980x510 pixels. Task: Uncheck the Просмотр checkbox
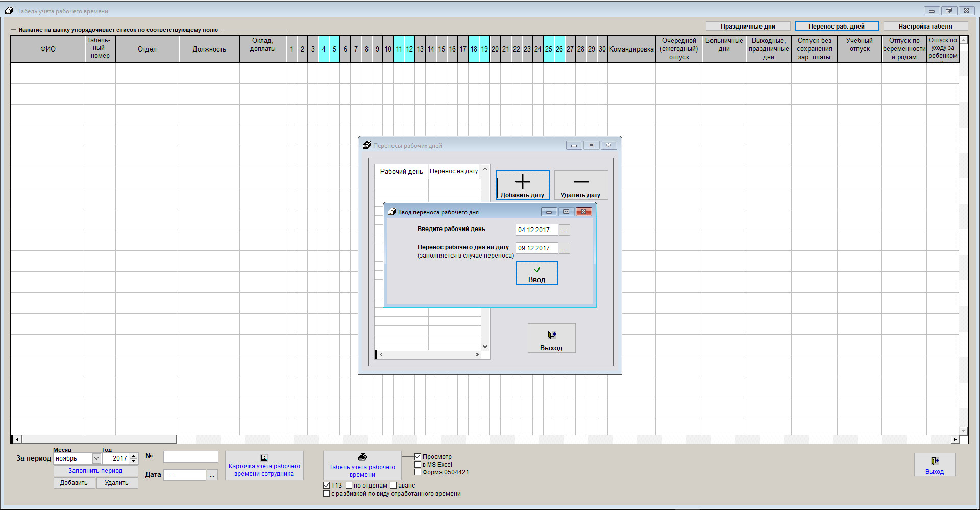tap(418, 457)
